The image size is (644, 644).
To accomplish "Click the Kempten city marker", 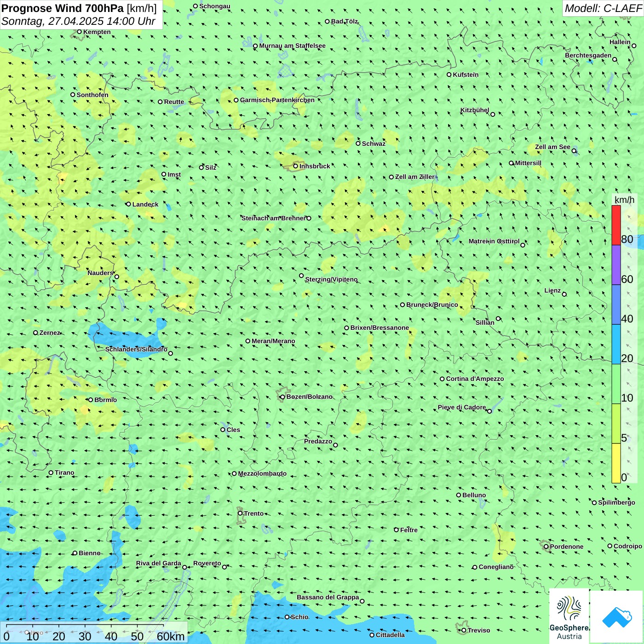I will click(79, 32).
